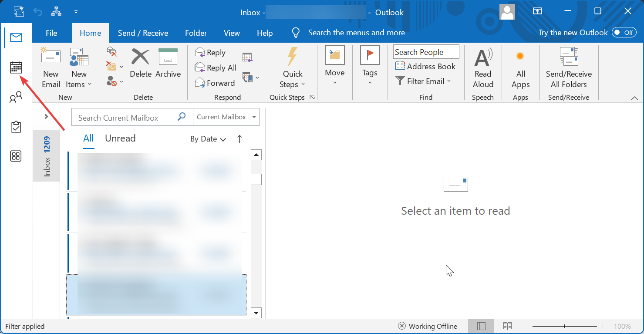
Task: Switch to the Unread message filter
Action: (x=120, y=138)
